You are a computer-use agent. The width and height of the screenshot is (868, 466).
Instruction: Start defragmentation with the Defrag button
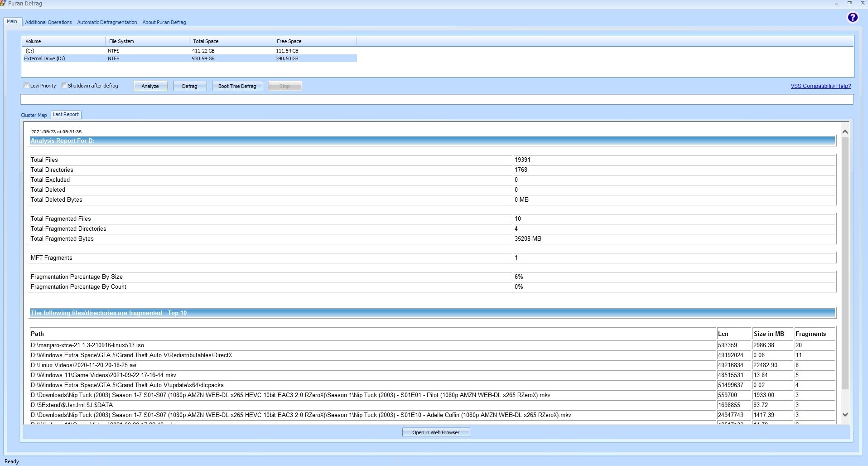(x=189, y=86)
